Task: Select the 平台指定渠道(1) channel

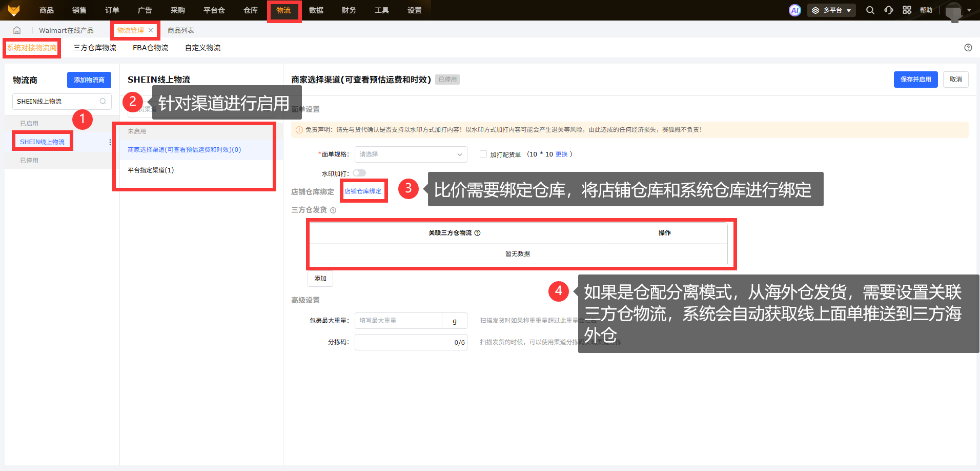Action: pos(151,170)
